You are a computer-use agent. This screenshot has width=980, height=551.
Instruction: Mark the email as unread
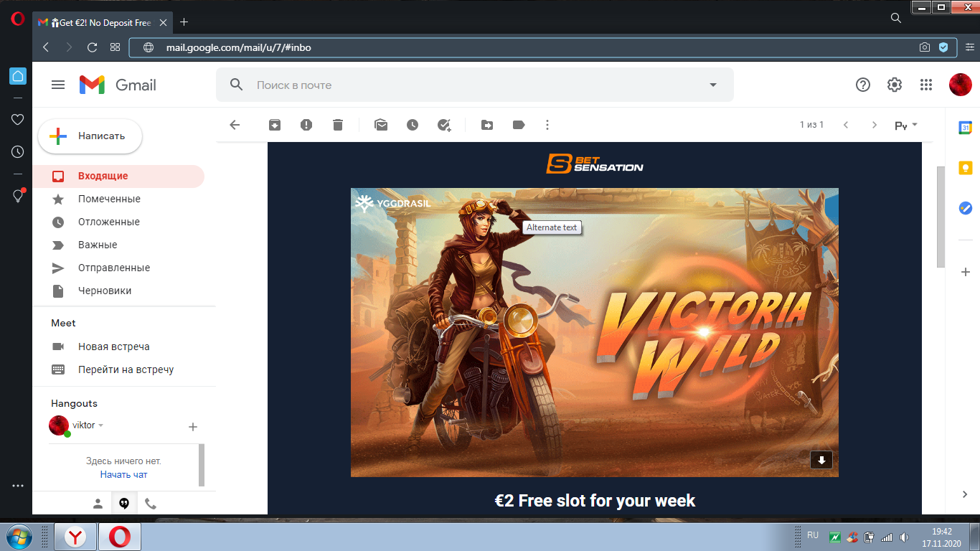click(381, 125)
